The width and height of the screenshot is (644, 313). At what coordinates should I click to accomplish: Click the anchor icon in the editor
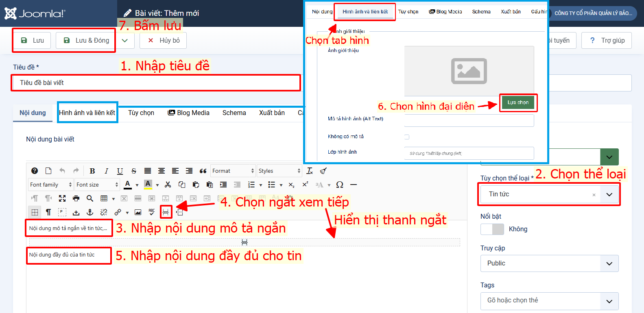coord(90,212)
